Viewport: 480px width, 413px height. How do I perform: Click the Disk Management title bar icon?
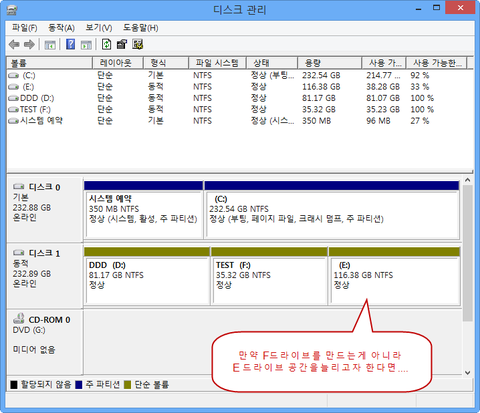click(12, 10)
